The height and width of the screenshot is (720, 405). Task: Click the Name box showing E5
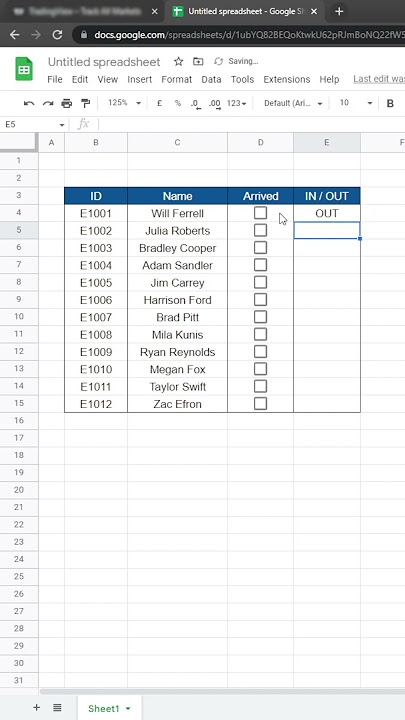(x=34, y=124)
